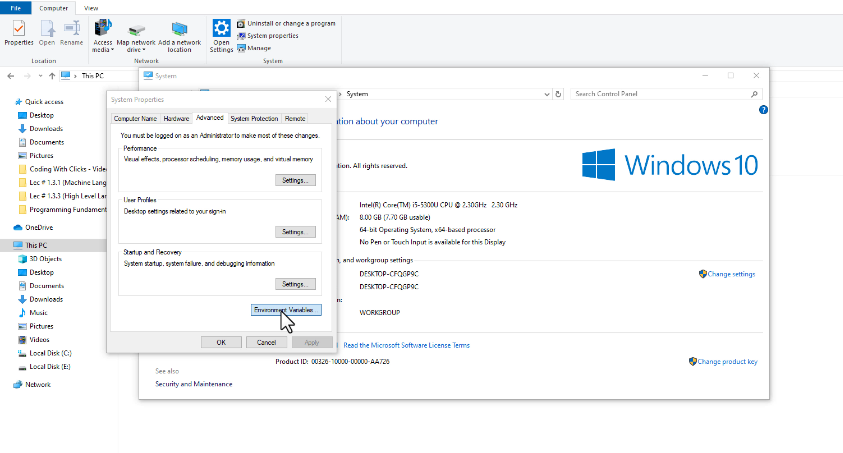This screenshot has width=843, height=453.
Task: Click Manage in the ribbon
Action: [x=254, y=48]
